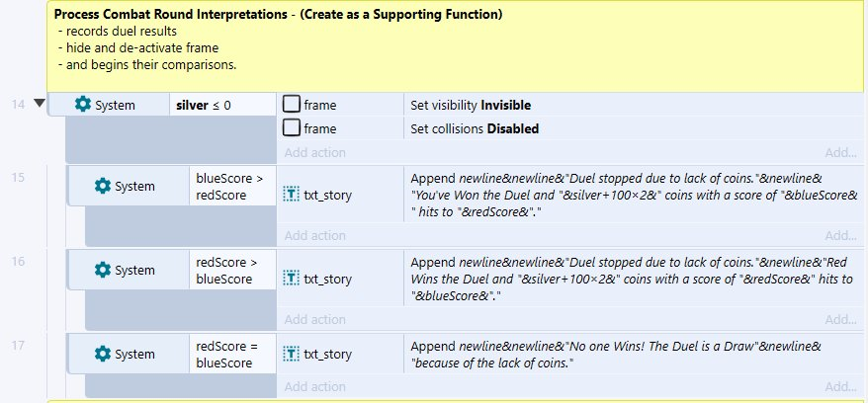
Task: Select event number 17 in the margin
Action: pos(18,346)
